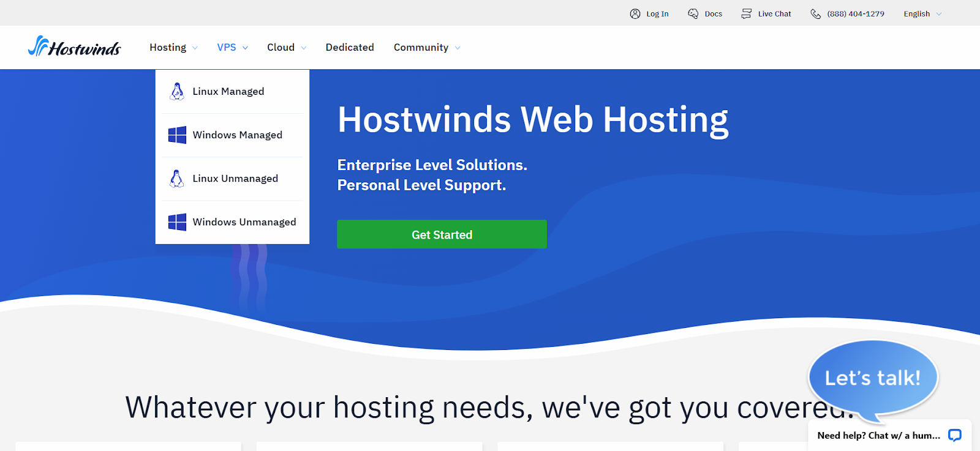Go to the Dedicated page
Image resolution: width=980 pixels, height=451 pixels.
[x=350, y=47]
